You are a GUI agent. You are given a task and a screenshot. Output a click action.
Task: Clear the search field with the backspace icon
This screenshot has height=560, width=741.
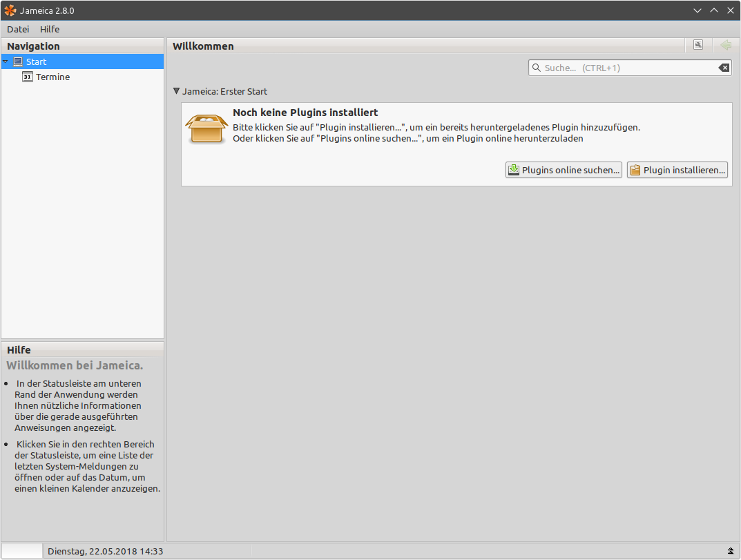click(x=724, y=68)
